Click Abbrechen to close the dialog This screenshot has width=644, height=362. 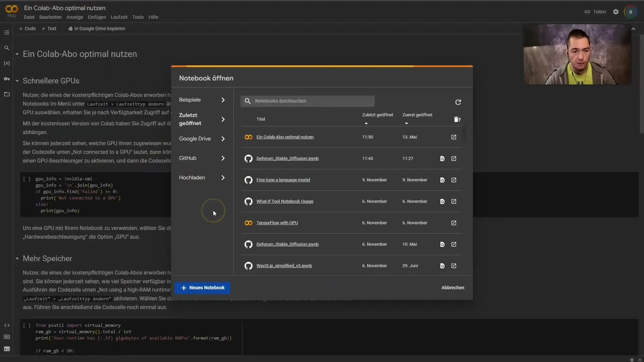[x=452, y=287]
